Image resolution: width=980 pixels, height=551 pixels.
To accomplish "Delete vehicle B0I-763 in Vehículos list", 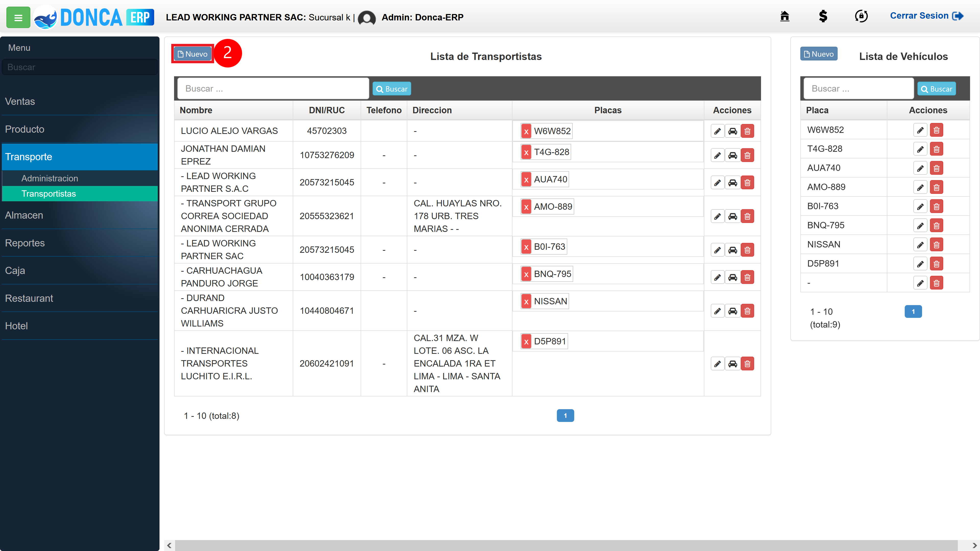I will click(937, 206).
